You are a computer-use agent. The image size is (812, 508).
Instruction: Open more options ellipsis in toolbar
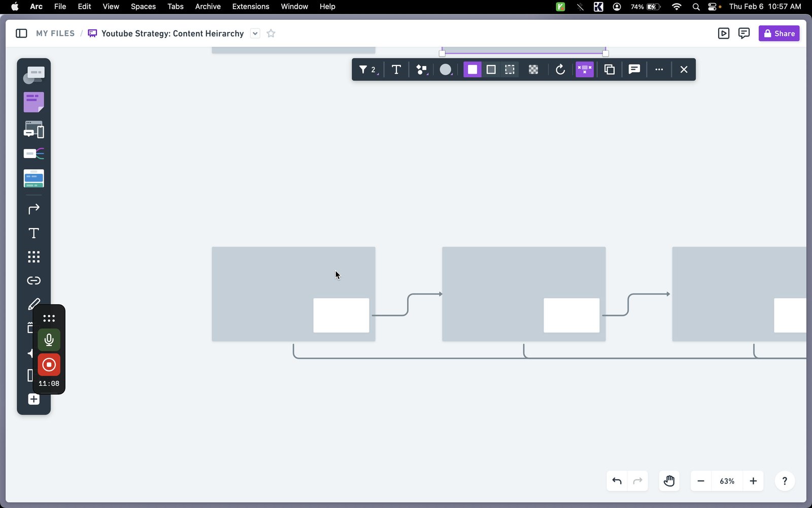coord(659,70)
